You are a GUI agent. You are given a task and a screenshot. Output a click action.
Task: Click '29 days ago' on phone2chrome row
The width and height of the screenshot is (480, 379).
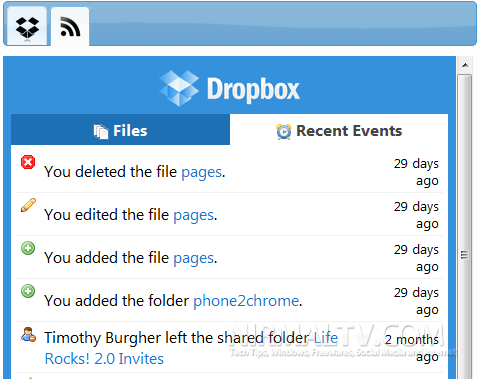416,301
